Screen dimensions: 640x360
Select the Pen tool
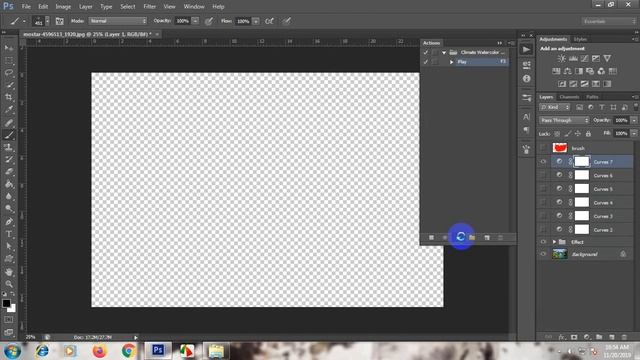point(9,222)
